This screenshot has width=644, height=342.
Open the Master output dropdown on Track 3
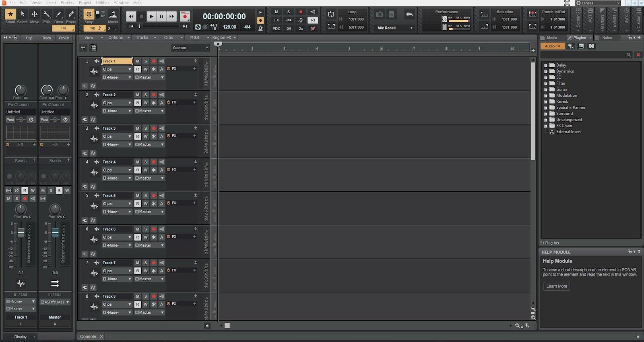149,145
